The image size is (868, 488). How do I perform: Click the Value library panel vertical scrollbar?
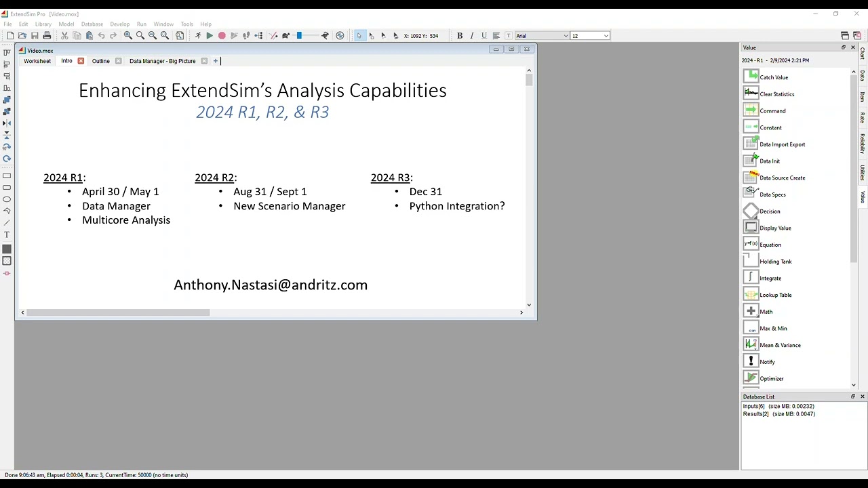click(854, 169)
